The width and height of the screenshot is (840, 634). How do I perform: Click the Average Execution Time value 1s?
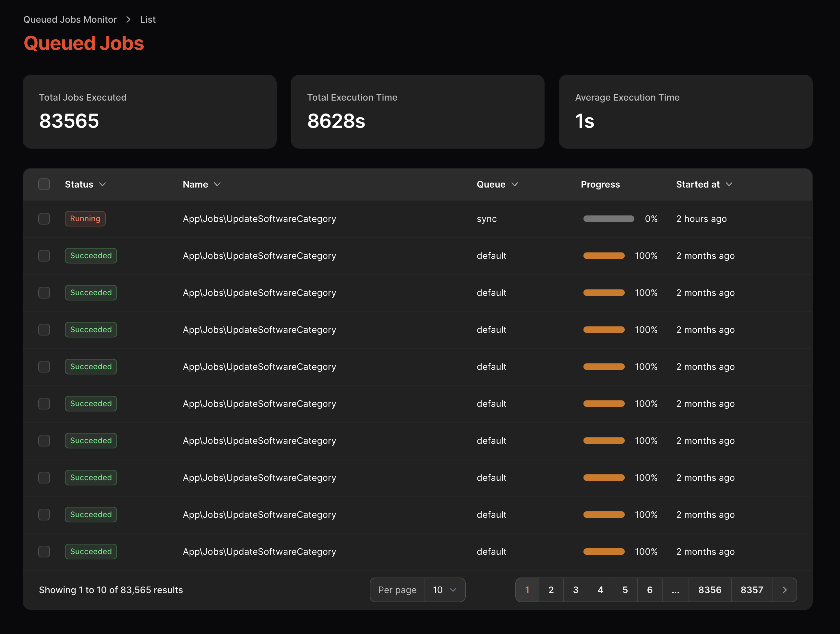tap(584, 121)
